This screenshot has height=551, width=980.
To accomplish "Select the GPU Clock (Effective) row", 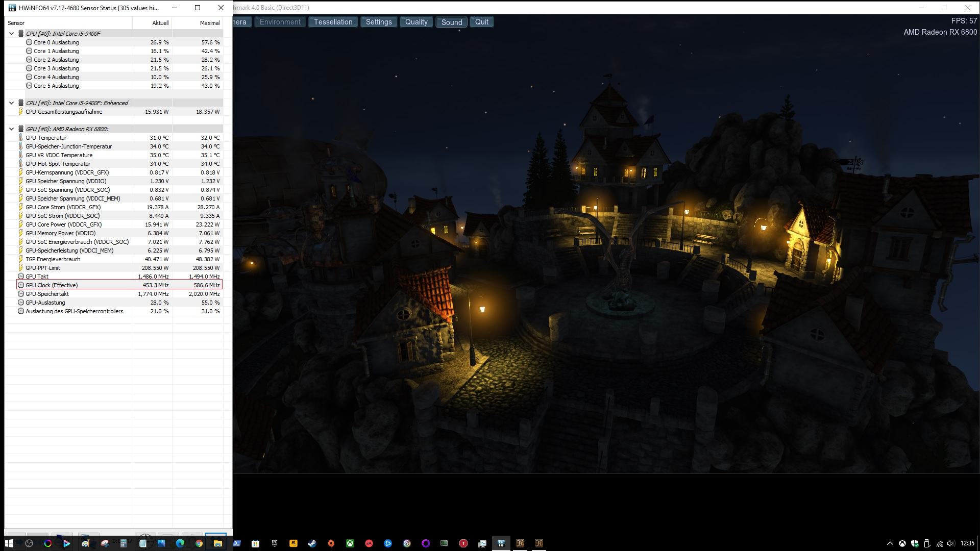I will [119, 285].
